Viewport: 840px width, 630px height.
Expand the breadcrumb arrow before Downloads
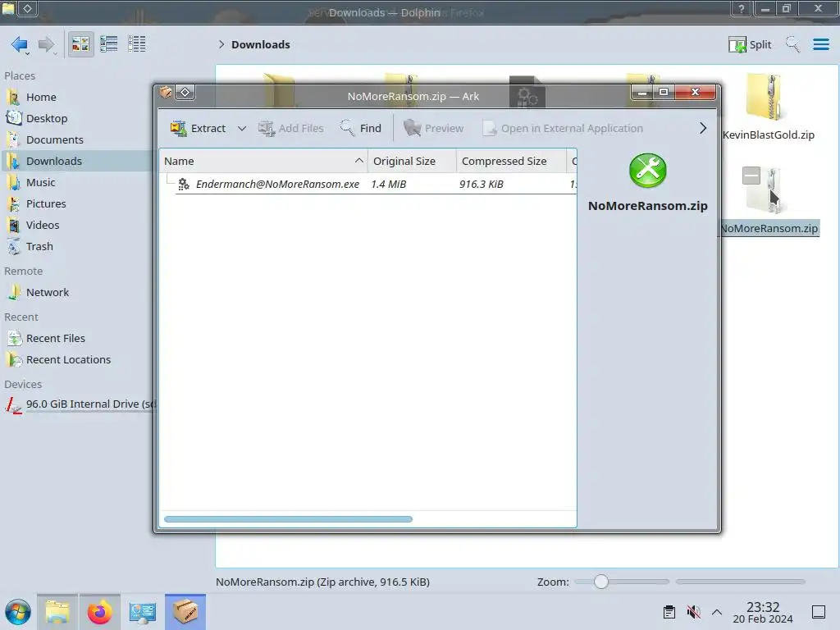pos(221,44)
